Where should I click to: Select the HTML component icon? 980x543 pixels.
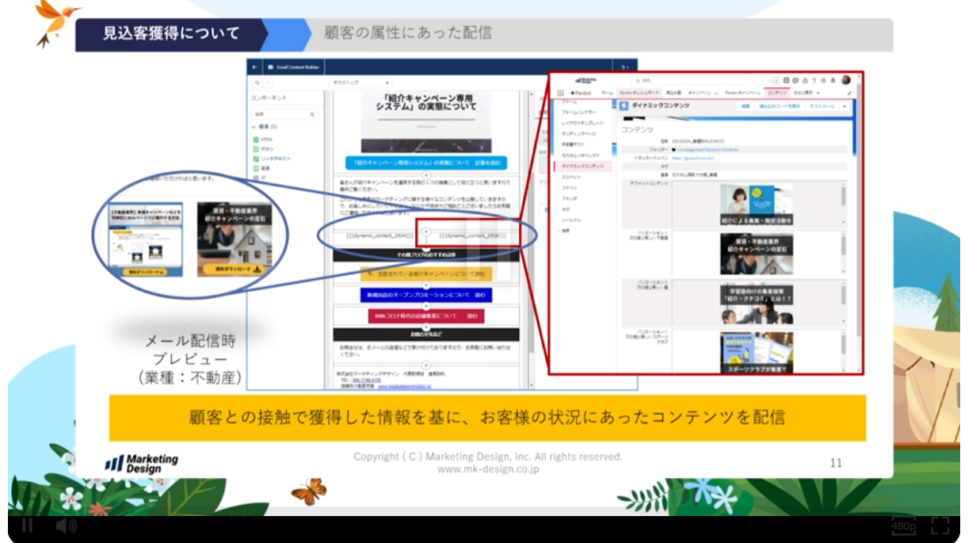tap(256, 140)
